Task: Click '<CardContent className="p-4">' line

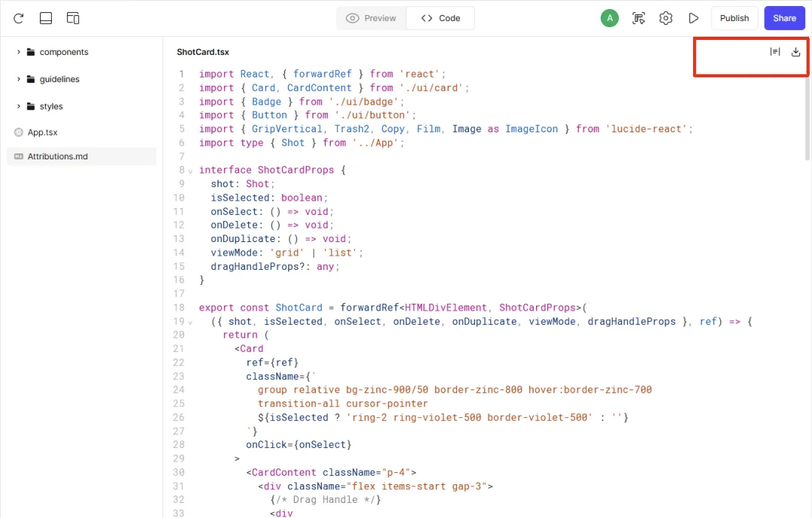Action: 332,472
